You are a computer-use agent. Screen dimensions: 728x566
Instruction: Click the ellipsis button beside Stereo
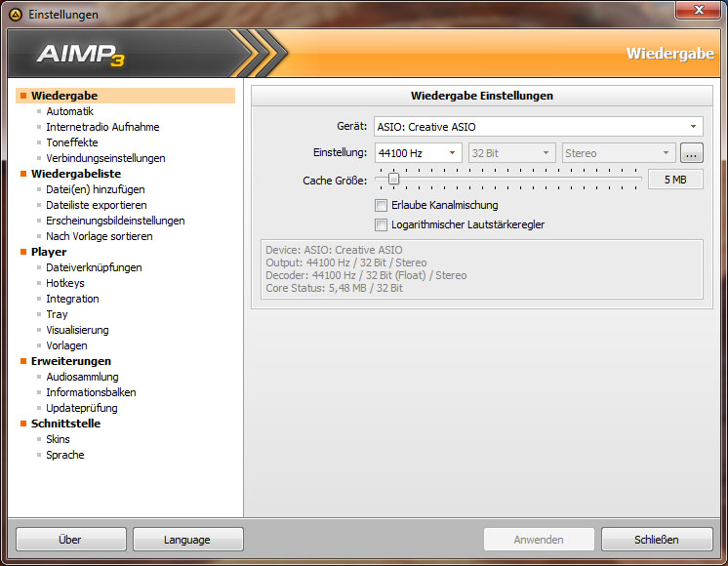click(x=691, y=153)
